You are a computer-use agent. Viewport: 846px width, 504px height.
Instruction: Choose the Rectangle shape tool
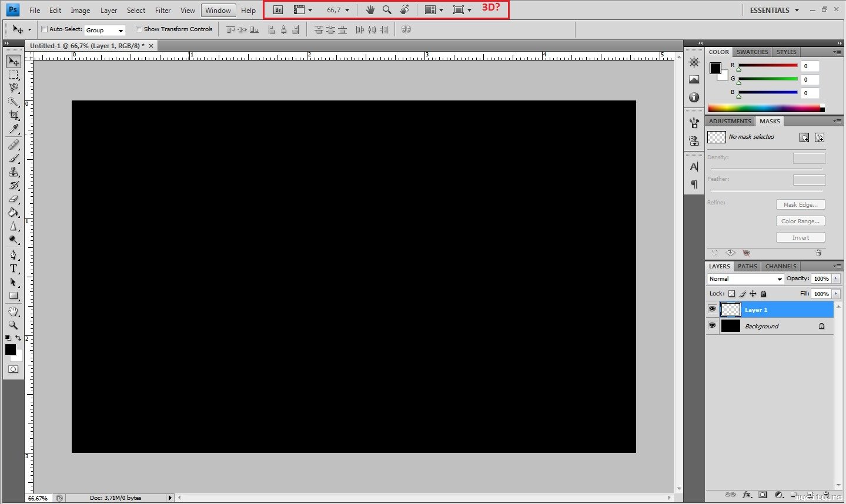coord(14,296)
